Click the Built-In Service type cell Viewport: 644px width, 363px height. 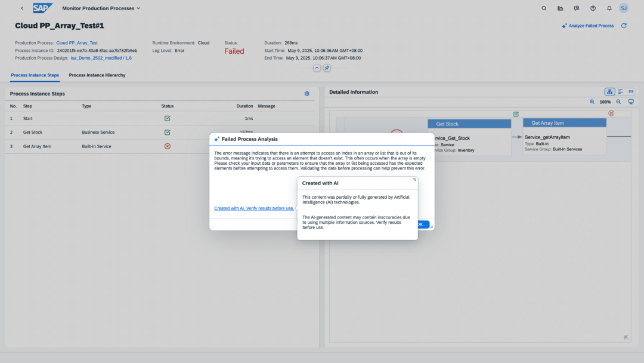point(97,146)
